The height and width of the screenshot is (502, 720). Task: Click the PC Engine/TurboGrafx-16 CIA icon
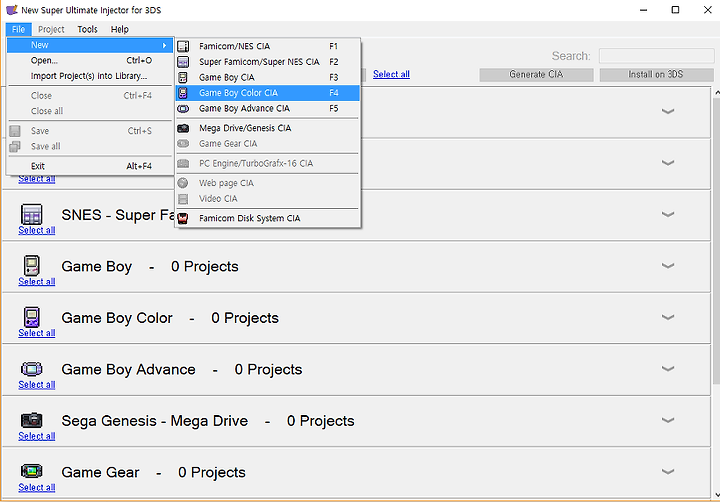183,164
